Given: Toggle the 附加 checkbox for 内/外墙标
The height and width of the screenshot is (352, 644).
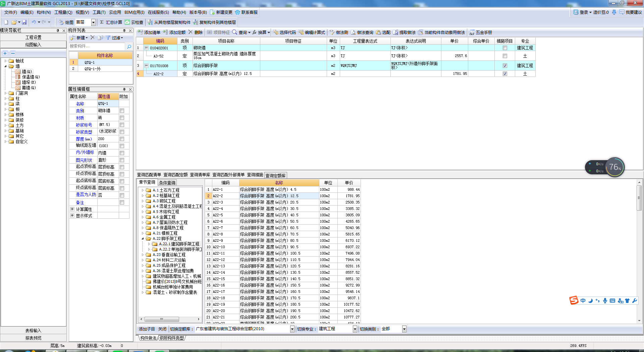Looking at the screenshot, I should 122,153.
